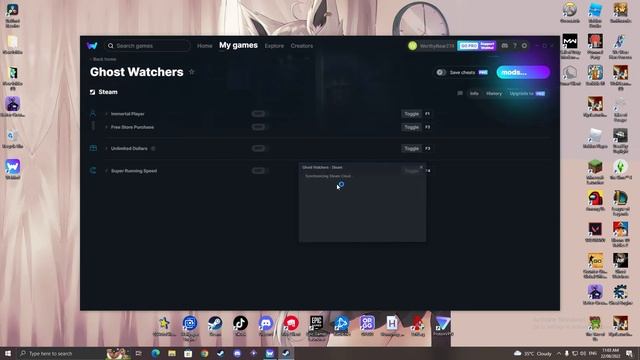Click the Upgrade to PRO link

[527, 93]
